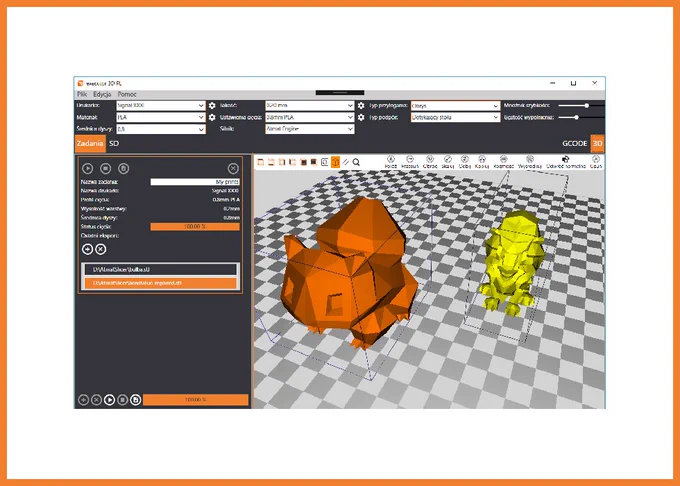Open the Materiał dropdown showing PLA
Viewport: 680px width, 486px height.
tap(161, 117)
